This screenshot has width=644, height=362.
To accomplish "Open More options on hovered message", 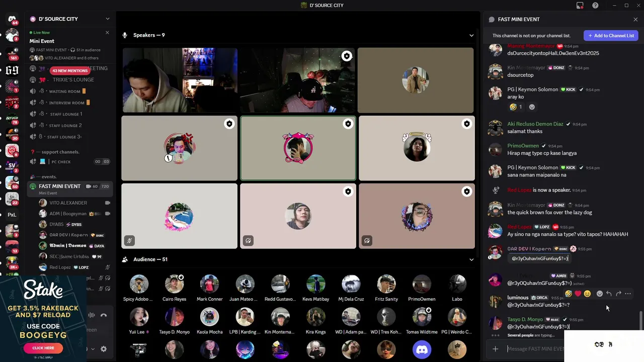I will tap(628, 294).
